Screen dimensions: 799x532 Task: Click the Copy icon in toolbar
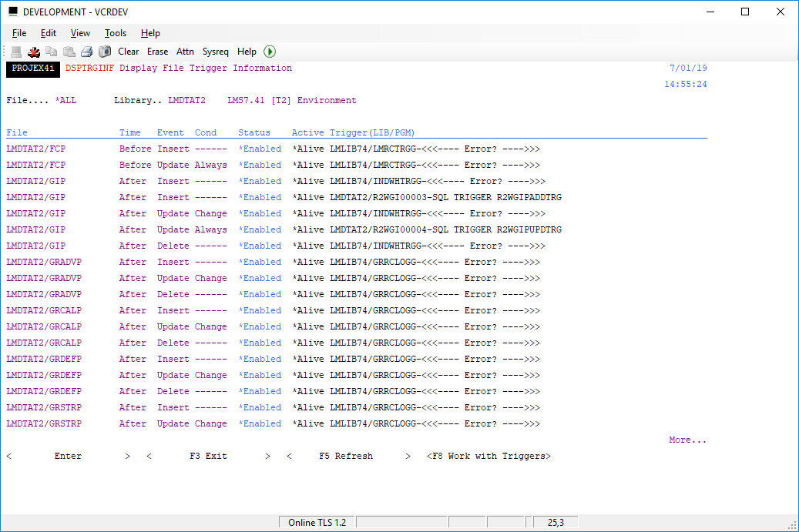(52, 52)
